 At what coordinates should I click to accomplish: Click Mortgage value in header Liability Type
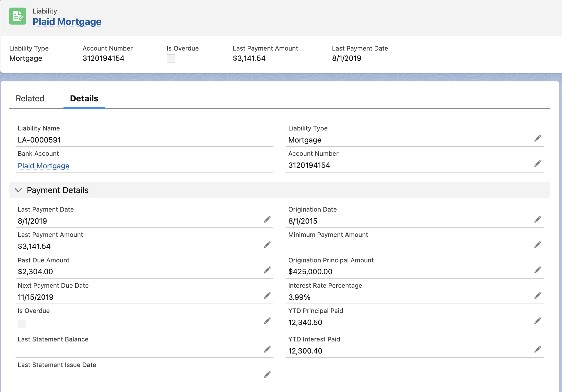(26, 58)
